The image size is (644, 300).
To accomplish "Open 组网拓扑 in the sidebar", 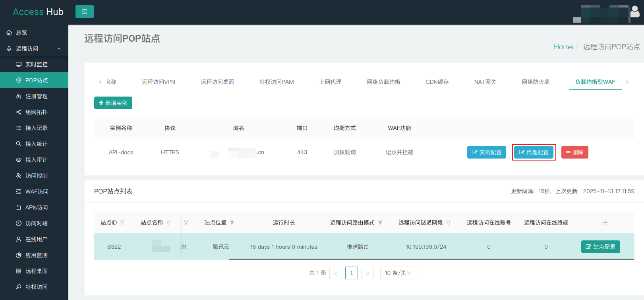I will [x=34, y=112].
